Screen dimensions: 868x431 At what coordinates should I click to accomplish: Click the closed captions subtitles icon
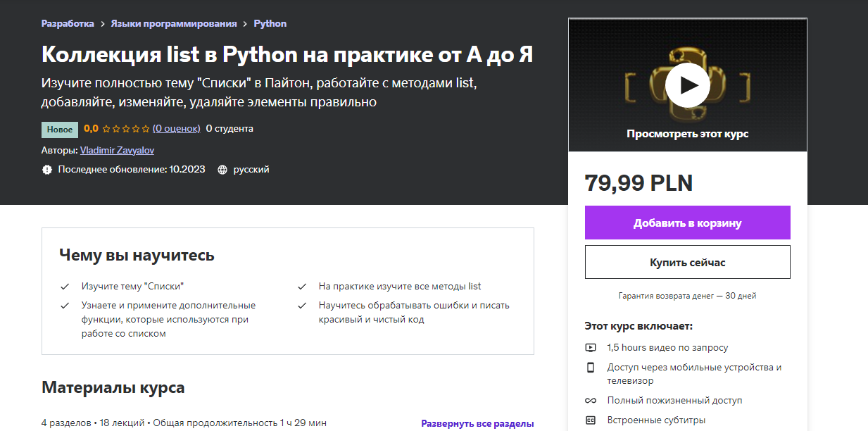pos(591,420)
